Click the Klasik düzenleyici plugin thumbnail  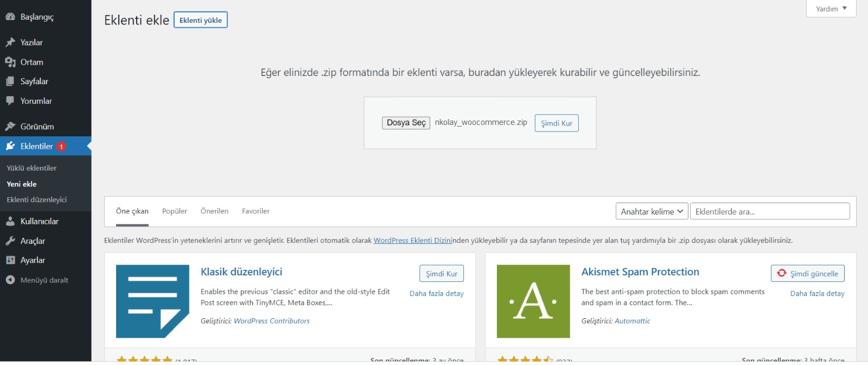pyautogui.click(x=152, y=301)
